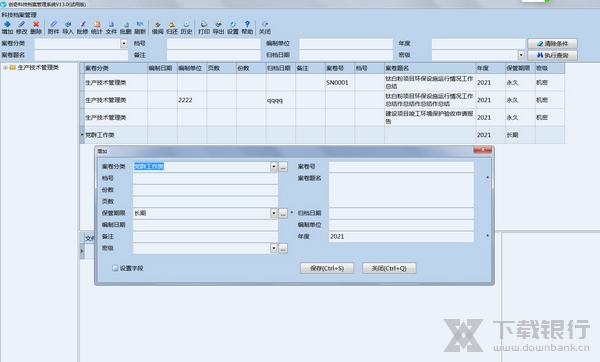
Task: Close the 增加 dialog with red X
Action: (x=482, y=150)
